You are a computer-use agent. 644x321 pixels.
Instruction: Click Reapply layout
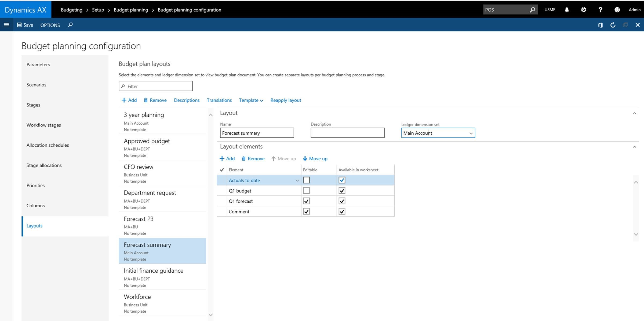(x=286, y=100)
